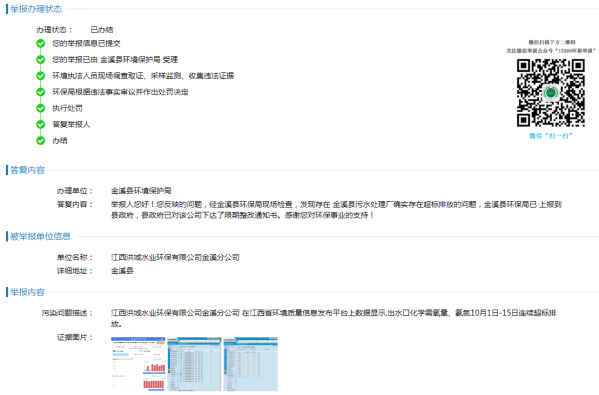Screen dimensions: 599x395
Task: Open first evidence thumbnail with red bar charts
Action: [x=138, y=364]
